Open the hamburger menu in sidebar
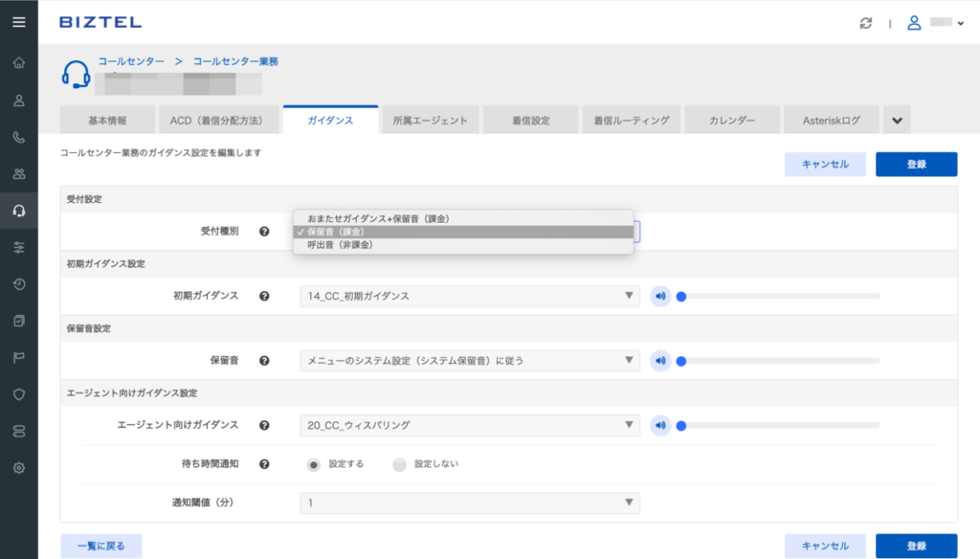 (x=18, y=22)
